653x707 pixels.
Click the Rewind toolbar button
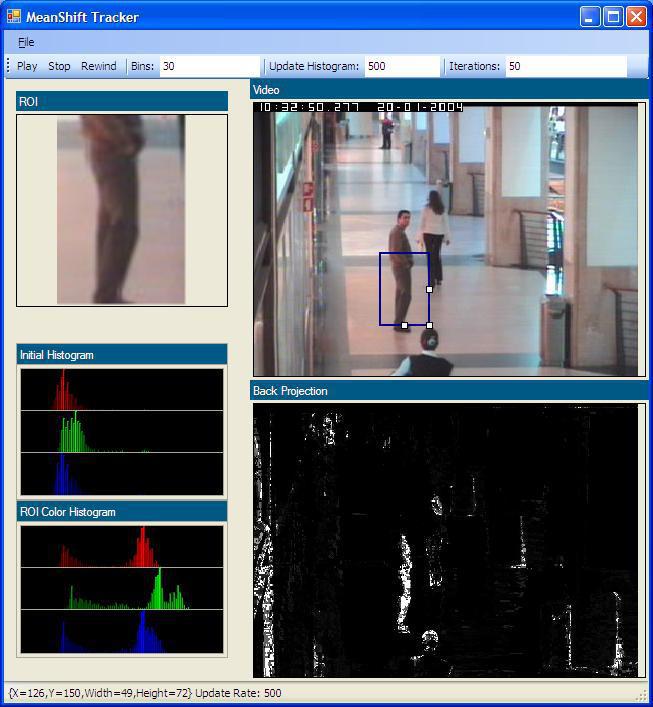[99, 66]
